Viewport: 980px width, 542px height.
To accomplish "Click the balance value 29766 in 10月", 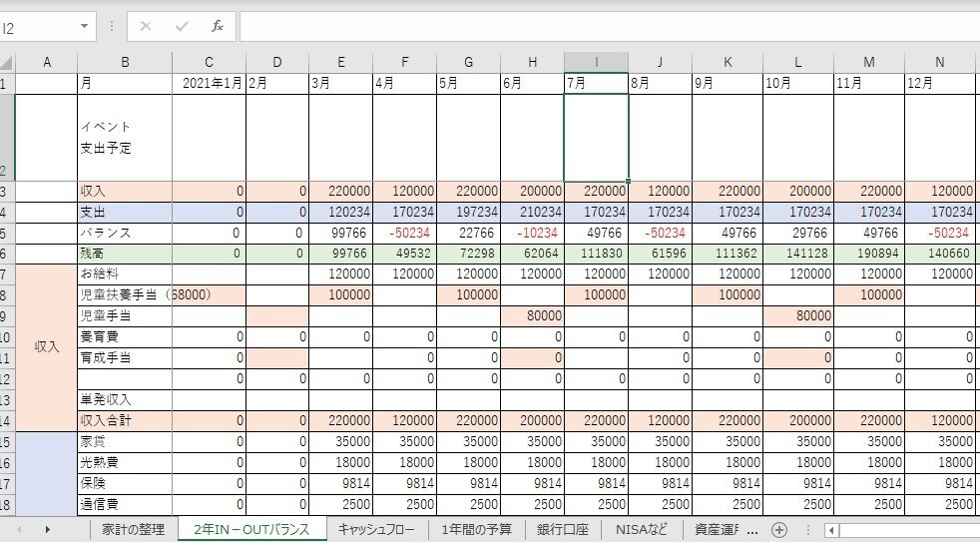I will pyautogui.click(x=798, y=233).
